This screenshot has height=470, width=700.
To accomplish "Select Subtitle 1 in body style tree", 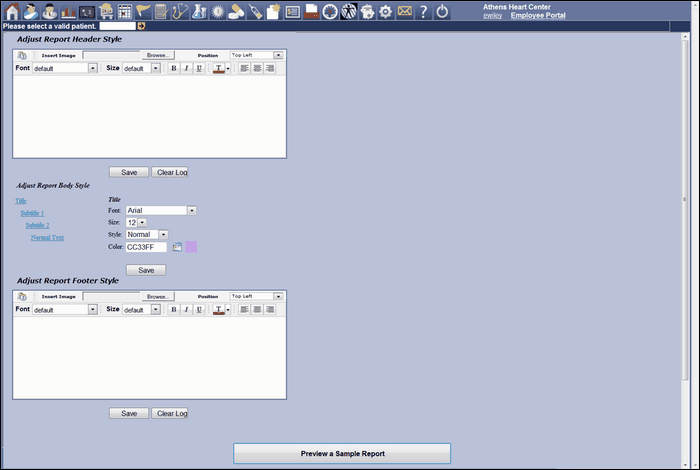I will click(32, 213).
